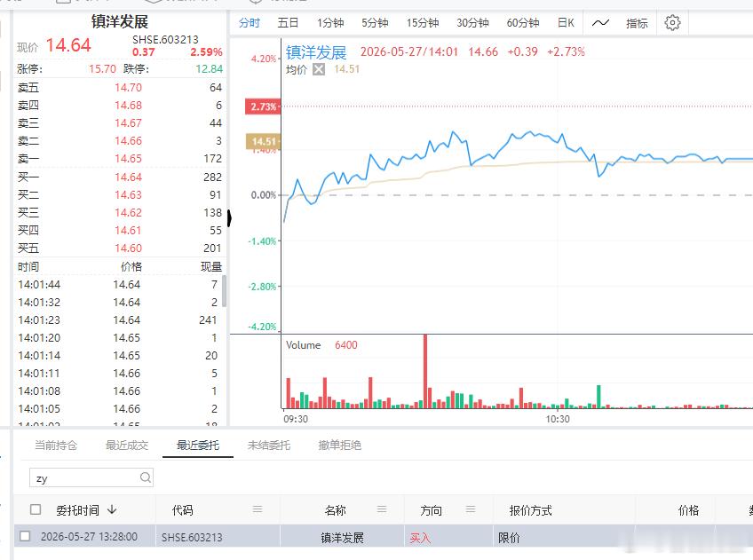Open 当前持仓 tab

(56, 446)
